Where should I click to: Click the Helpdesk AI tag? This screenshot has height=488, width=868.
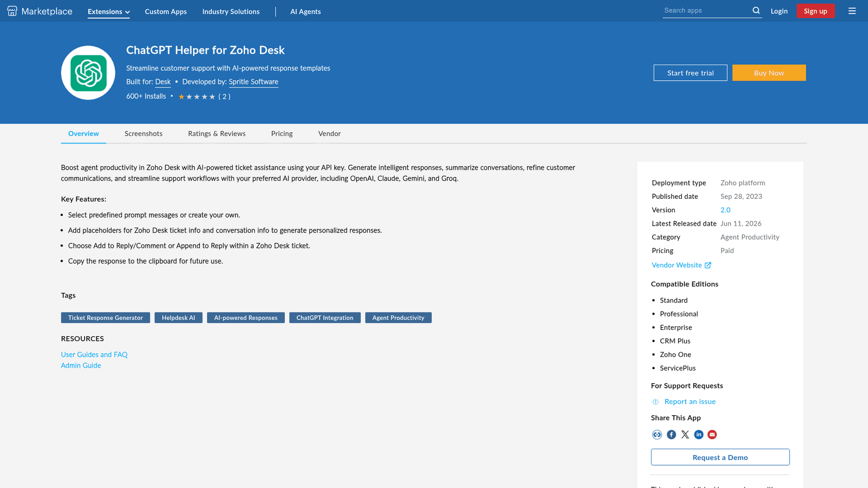point(178,318)
